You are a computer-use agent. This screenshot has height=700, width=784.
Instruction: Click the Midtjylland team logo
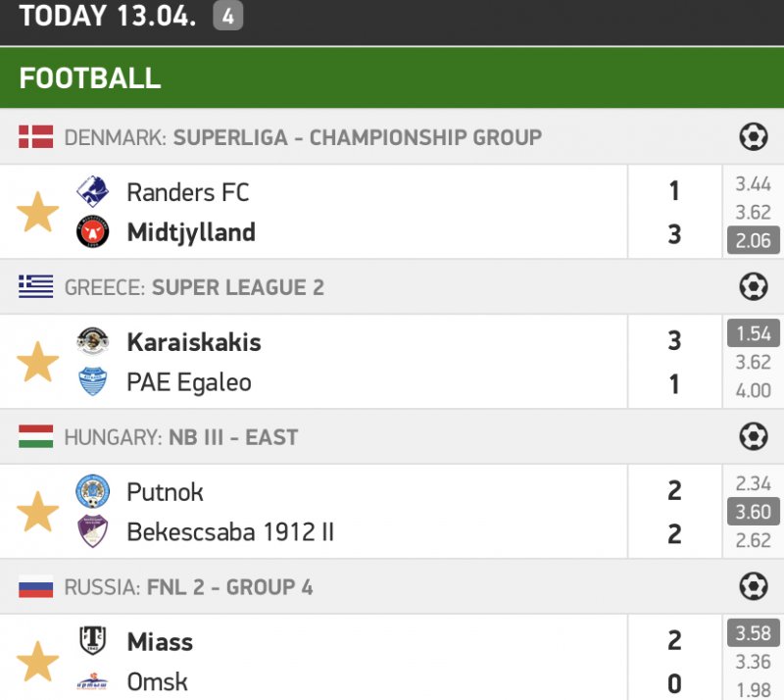(92, 233)
